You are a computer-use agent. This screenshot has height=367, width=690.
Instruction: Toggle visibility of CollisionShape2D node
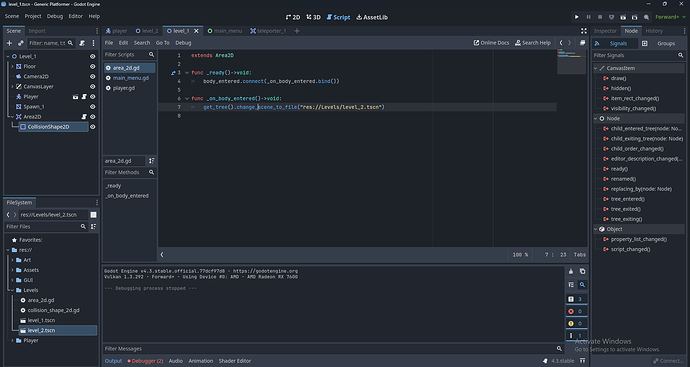92,127
